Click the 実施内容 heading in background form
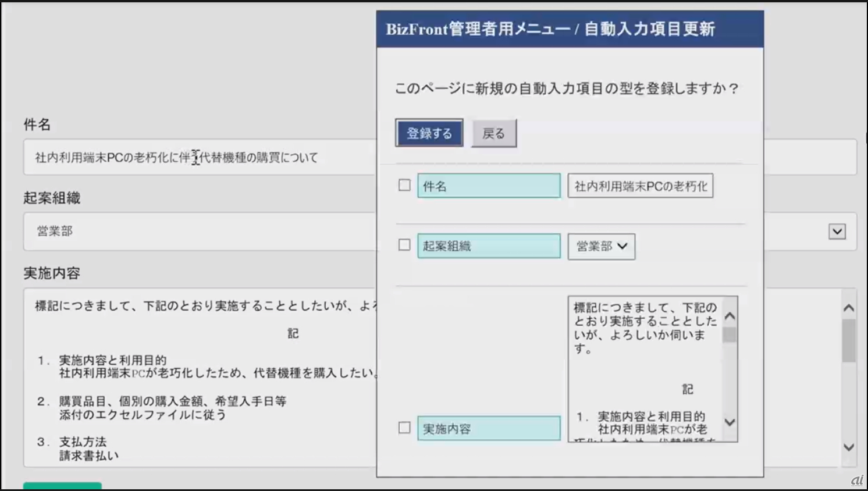This screenshot has width=868, height=491. coord(52,273)
